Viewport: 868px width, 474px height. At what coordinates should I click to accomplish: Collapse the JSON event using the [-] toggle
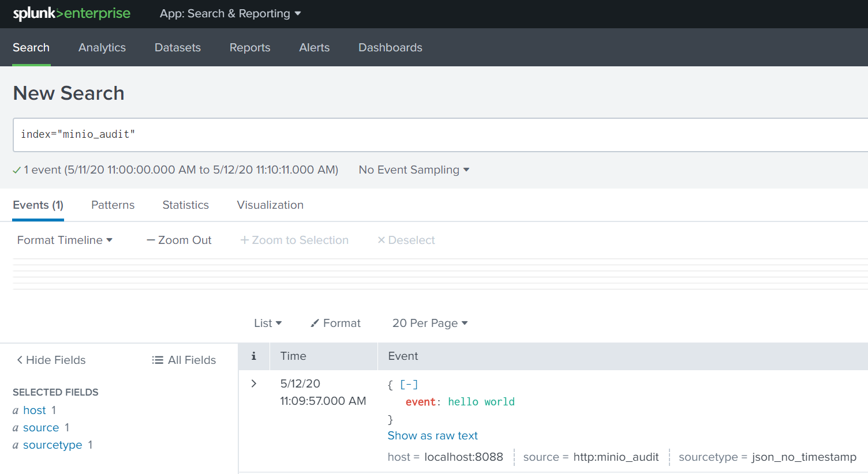409,384
